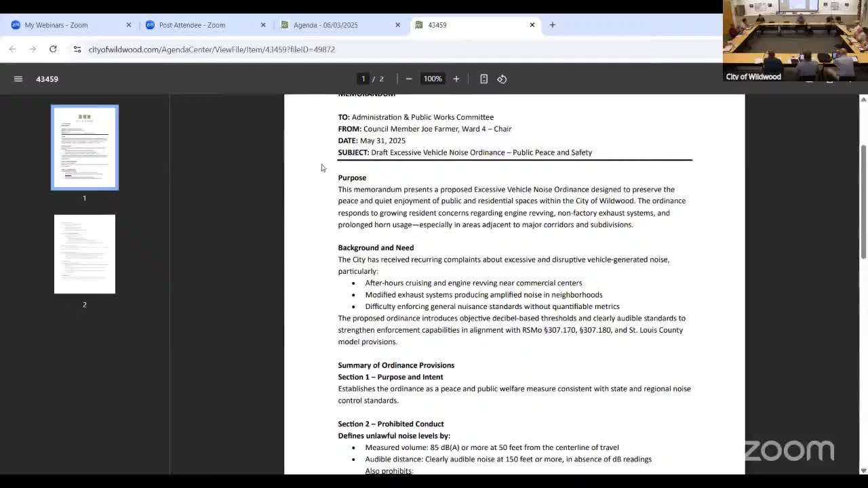868x488 pixels.
Task: Click the 'Also prohibits:' line
Action: pyautogui.click(x=389, y=470)
